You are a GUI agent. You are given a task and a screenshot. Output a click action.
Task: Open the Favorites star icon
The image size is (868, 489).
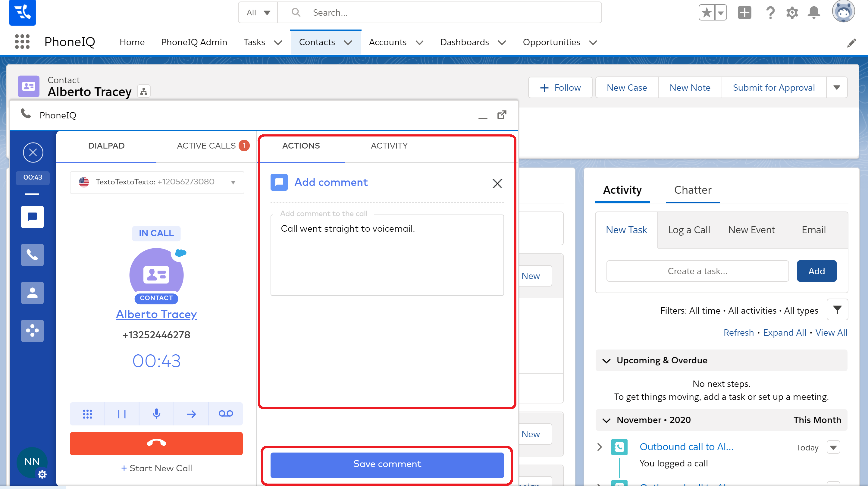coord(706,13)
